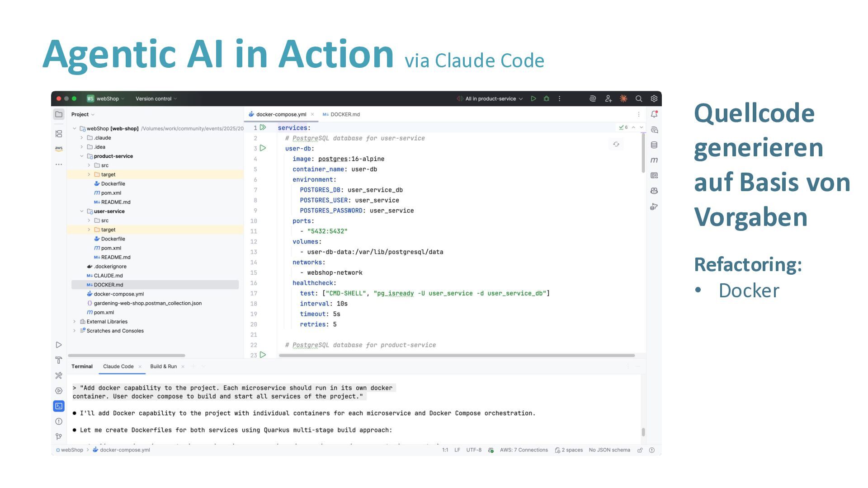868x488 pixels.
Task: Switch to Build & Run terminal tab
Action: click(163, 366)
